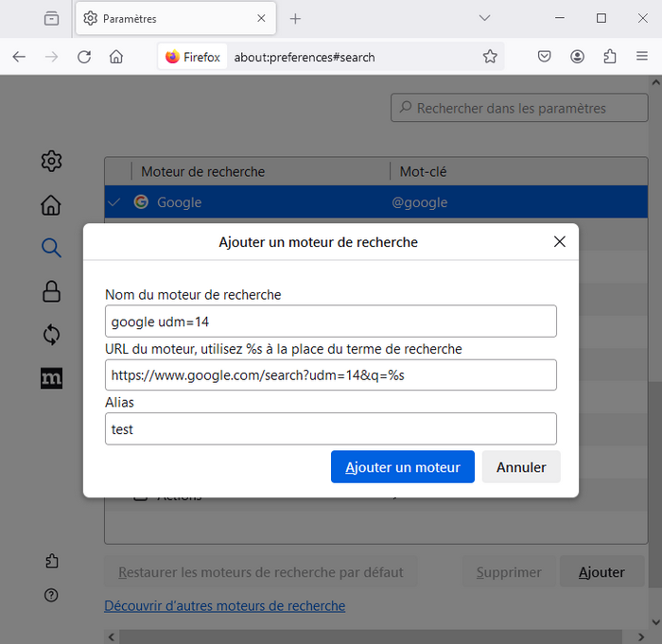662x644 pixels.
Task: Open Découvrir d'autres moteurs de recherche link
Action: (225, 605)
